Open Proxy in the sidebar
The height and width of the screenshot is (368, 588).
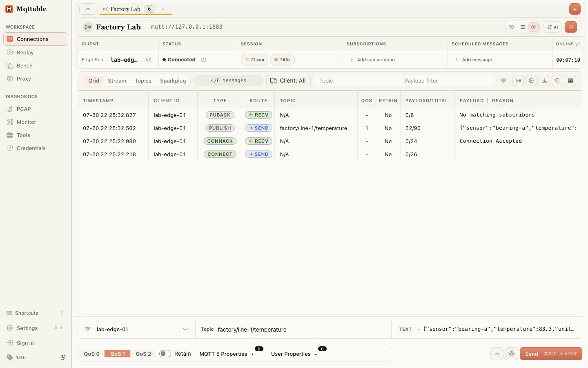(x=36, y=79)
